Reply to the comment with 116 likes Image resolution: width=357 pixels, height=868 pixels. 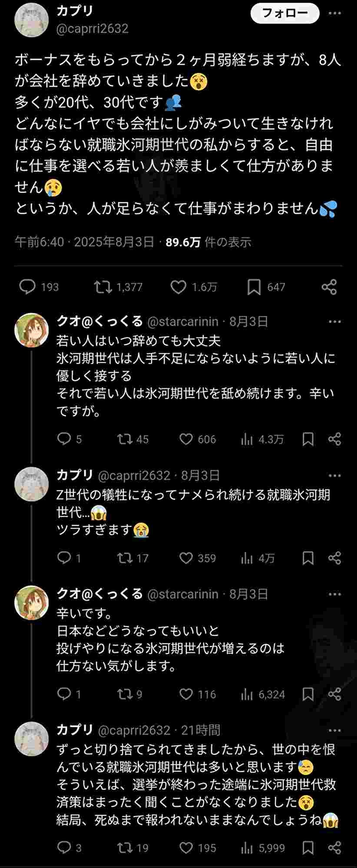64,694
